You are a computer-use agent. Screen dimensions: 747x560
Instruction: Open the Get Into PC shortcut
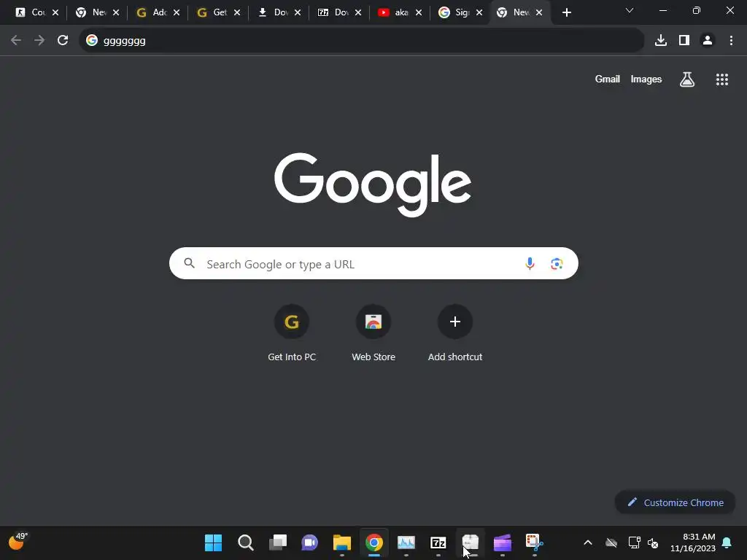[292, 333]
